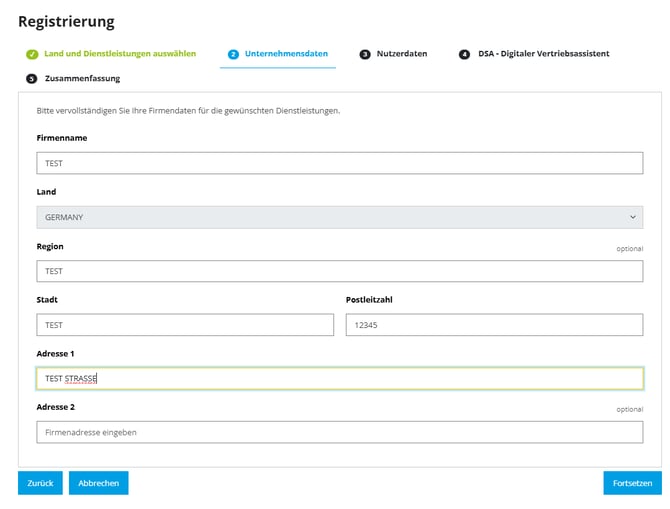Click the step 4 number icon

pos(464,54)
